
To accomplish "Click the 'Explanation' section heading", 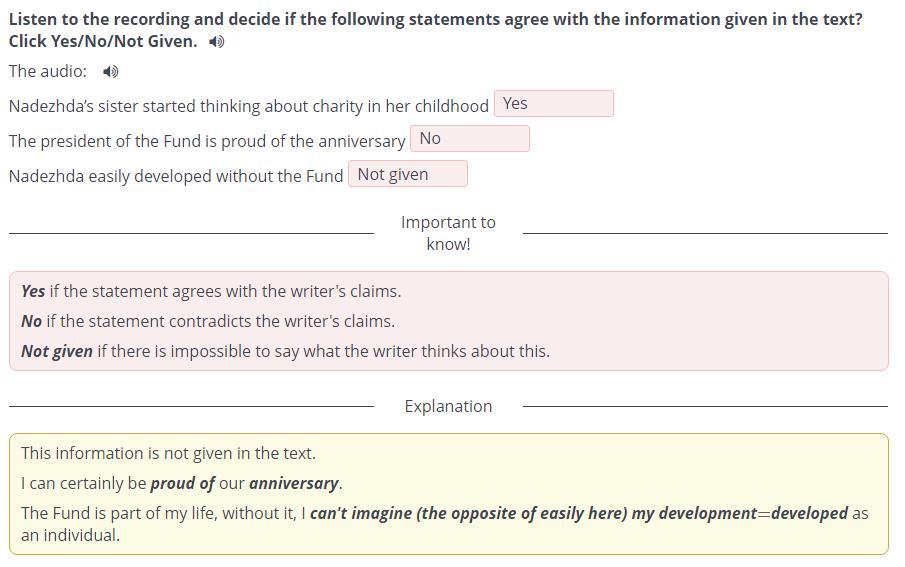I will [448, 406].
